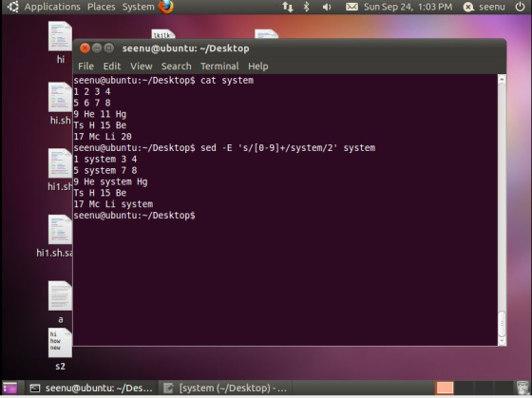
Task: Click the terminal scrollbar down arrow
Action: tap(502, 341)
